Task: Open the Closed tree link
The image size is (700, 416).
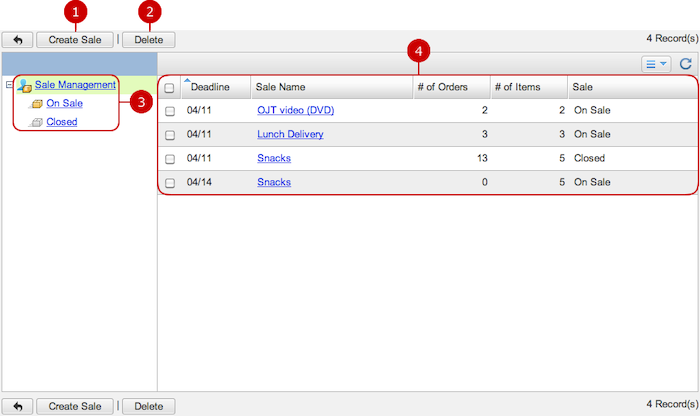Action: point(62,122)
